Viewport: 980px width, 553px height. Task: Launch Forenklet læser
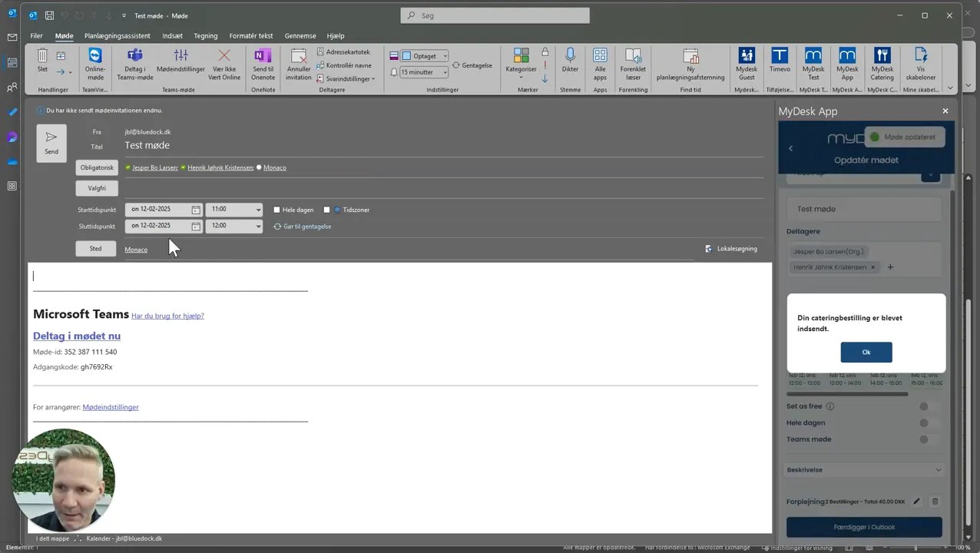(x=633, y=64)
